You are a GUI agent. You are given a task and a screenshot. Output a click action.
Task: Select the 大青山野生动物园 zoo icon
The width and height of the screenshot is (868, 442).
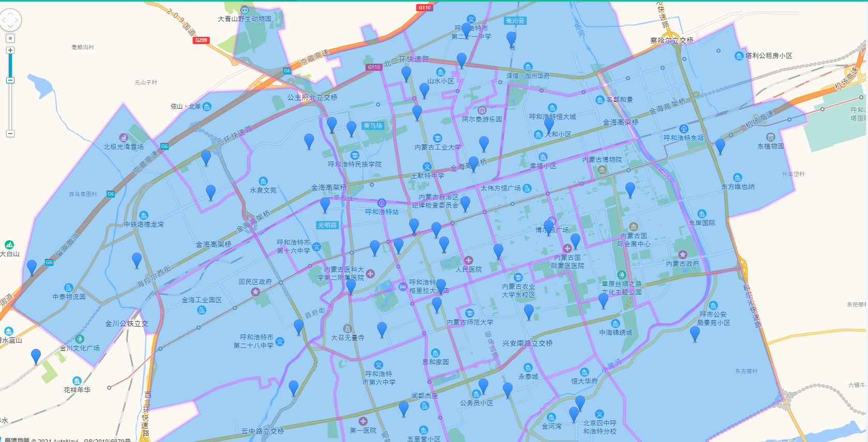pos(245,10)
